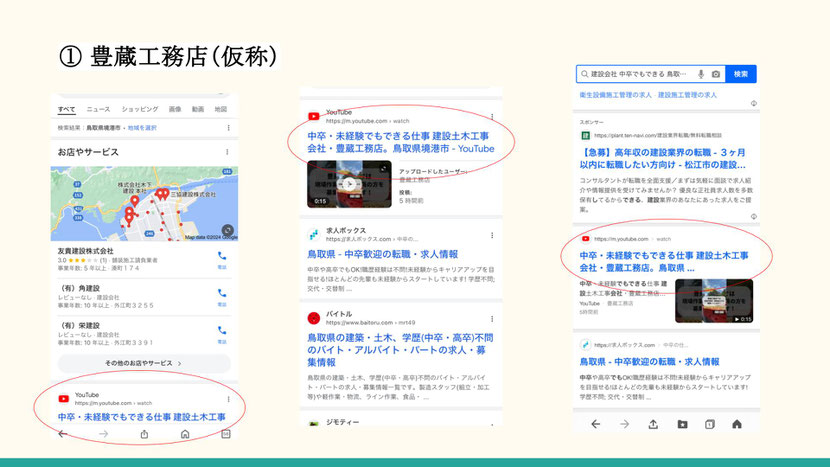Click その他のお店やサービス button

click(144, 363)
